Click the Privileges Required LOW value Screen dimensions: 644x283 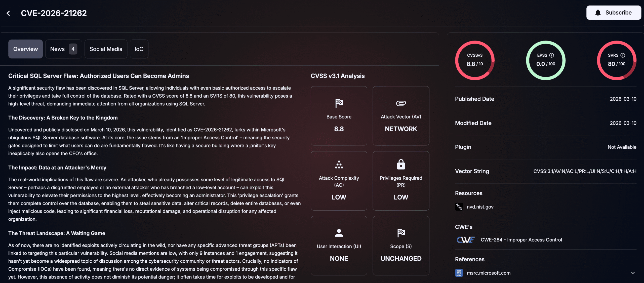pyautogui.click(x=401, y=197)
